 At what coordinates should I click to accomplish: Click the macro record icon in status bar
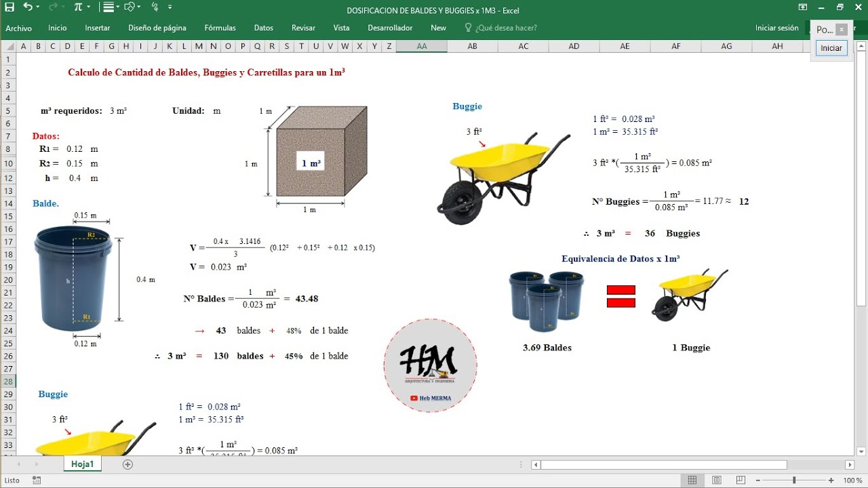[37, 481]
